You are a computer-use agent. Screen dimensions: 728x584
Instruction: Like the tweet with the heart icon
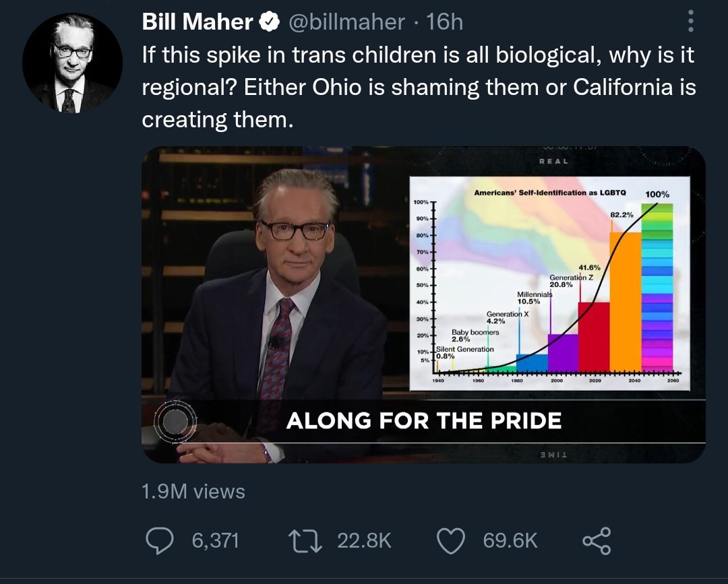coord(452,540)
